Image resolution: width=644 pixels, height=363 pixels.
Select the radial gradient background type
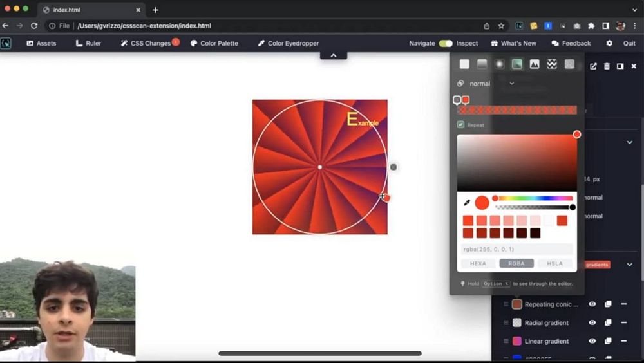click(500, 64)
